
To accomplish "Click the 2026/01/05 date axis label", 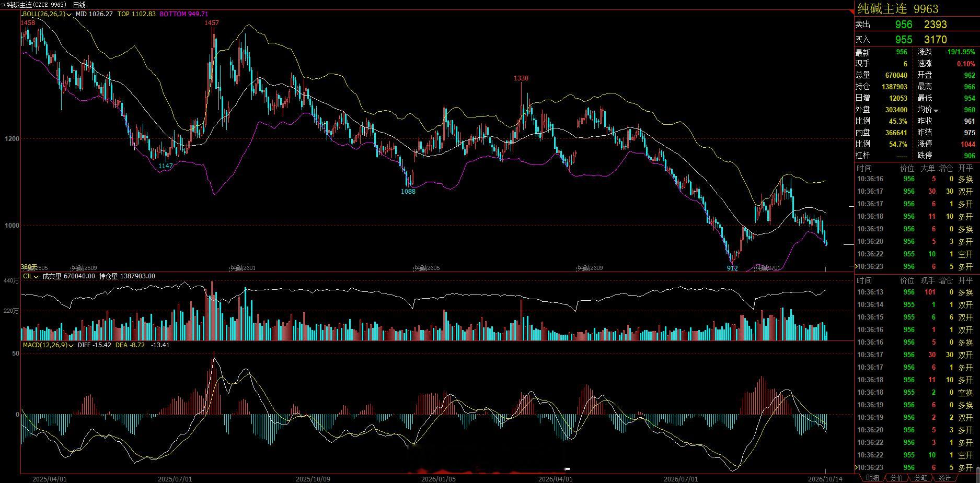I will [x=439, y=479].
